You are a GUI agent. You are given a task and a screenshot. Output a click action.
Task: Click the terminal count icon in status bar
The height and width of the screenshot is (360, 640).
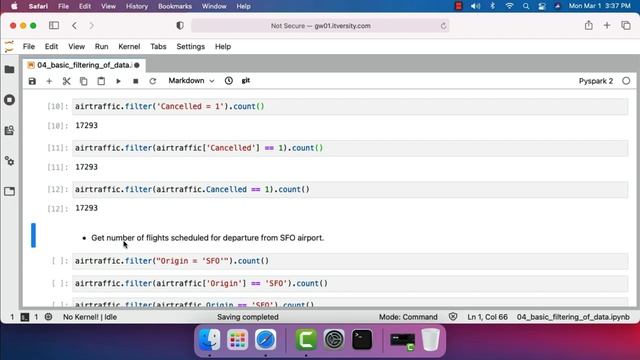[x=25, y=317]
